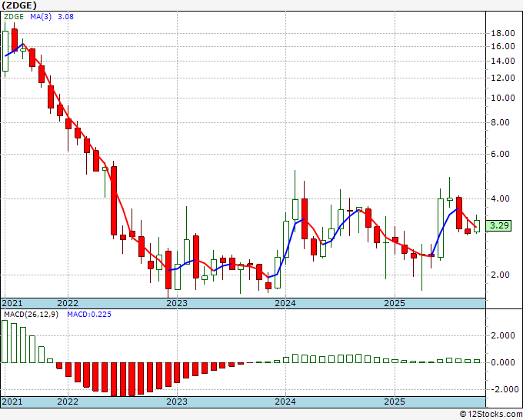Click the 10.00 price axis label
This screenshot has height=420, width=523.
point(503,98)
